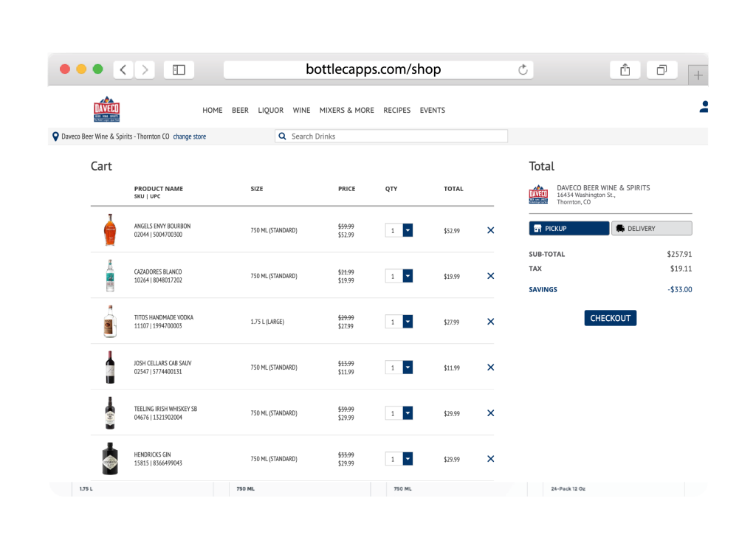The image size is (756, 560).
Task: Open the browser share icon
Action: tap(625, 70)
